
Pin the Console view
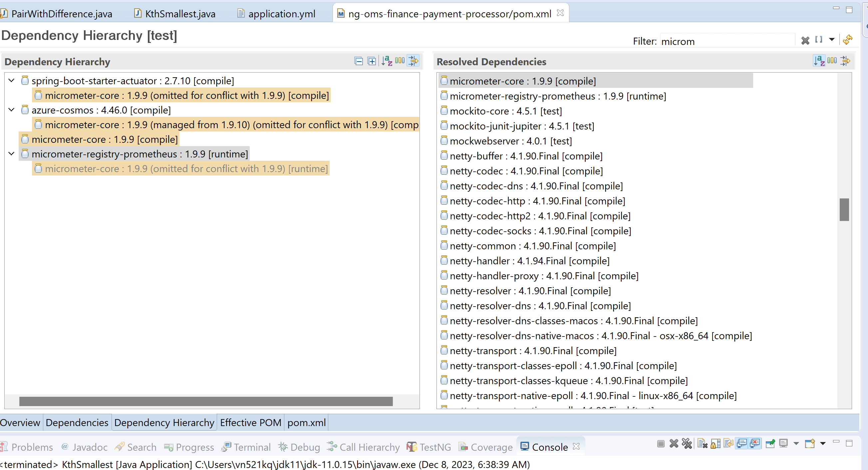click(x=771, y=444)
